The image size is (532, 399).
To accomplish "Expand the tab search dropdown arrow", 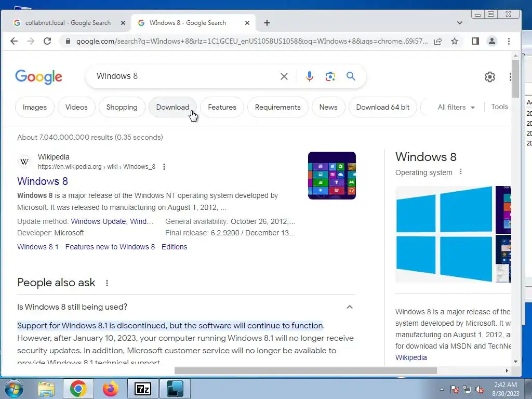I will coord(459,23).
